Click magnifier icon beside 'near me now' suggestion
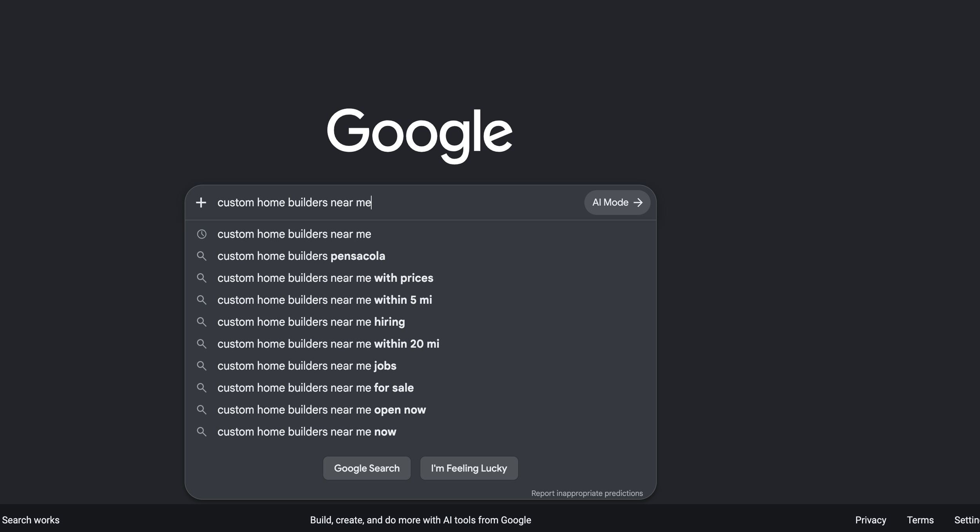The width and height of the screenshot is (980, 532). pyautogui.click(x=201, y=432)
